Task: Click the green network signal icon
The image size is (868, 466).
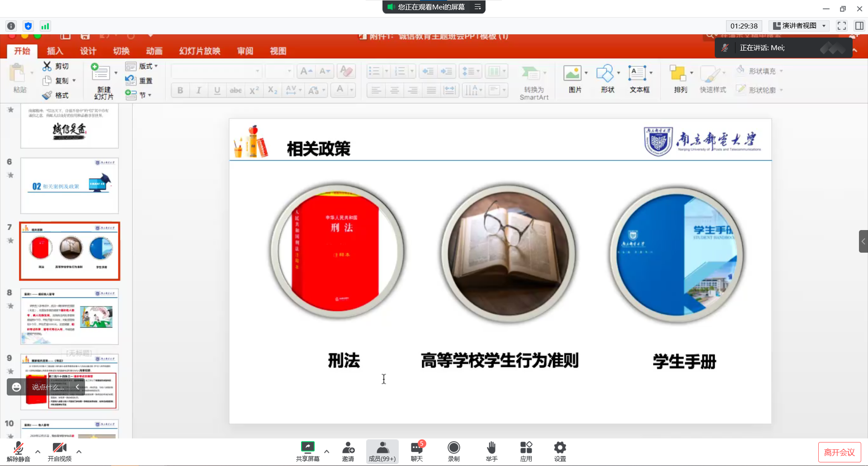Action: click(45, 26)
